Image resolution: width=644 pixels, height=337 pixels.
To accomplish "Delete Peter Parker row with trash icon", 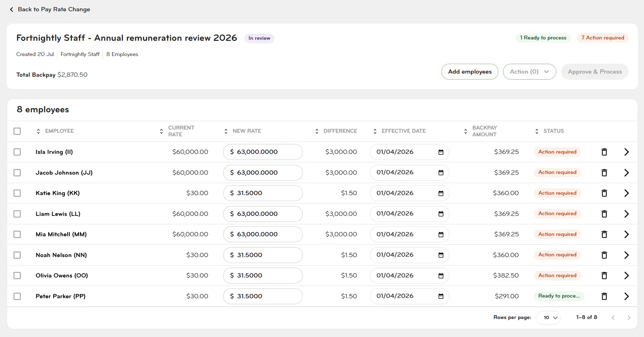I will (x=604, y=296).
